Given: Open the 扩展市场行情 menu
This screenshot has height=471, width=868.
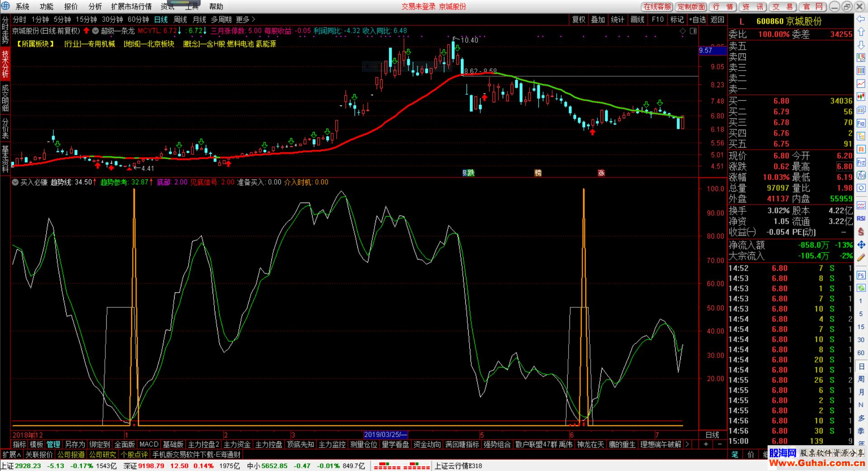Looking at the screenshot, I should (131, 6).
